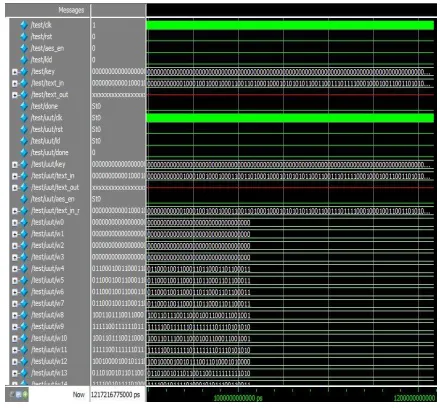This screenshot has height=408, width=440.
Task: Click the diamond icon of /test/uut/rst
Action: [x=24, y=129]
